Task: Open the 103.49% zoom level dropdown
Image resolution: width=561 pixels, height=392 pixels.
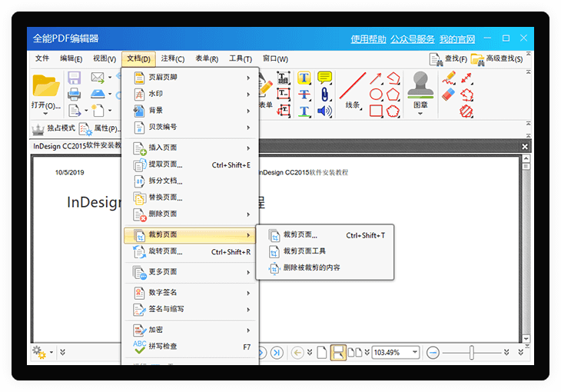Action: [x=415, y=352]
